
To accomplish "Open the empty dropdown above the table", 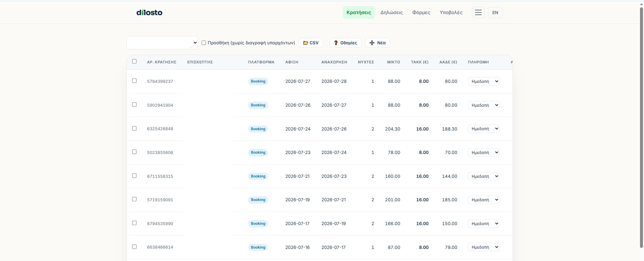I will (162, 43).
